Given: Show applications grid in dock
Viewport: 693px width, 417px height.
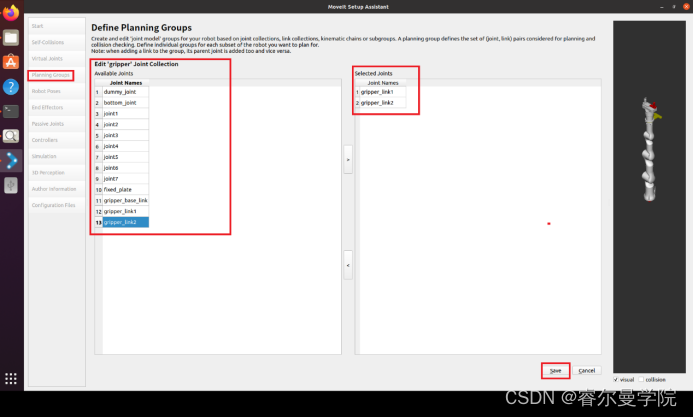Looking at the screenshot, I should (x=11, y=379).
